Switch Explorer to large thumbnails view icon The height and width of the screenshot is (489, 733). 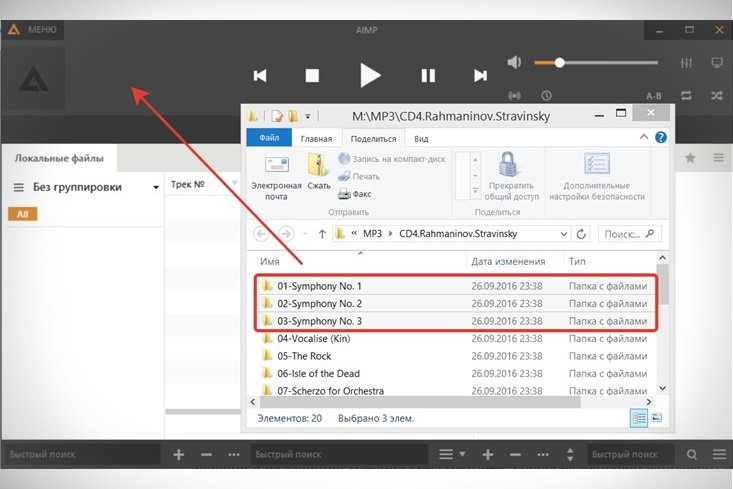pyautogui.click(x=657, y=417)
